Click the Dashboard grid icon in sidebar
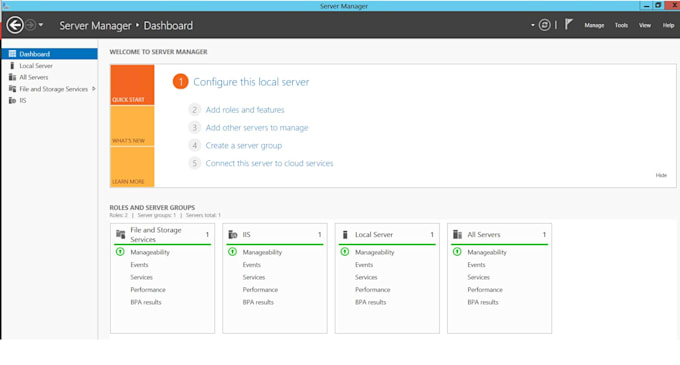The height and width of the screenshot is (365, 680). (12, 54)
